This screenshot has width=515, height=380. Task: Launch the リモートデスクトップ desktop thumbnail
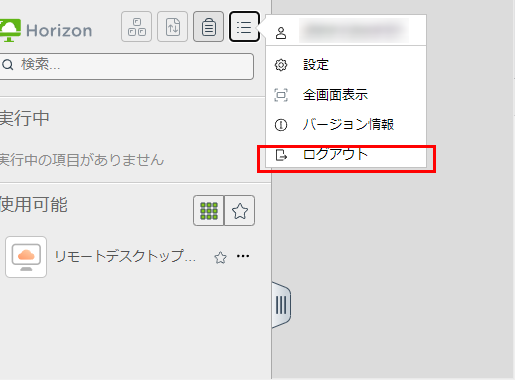26,257
